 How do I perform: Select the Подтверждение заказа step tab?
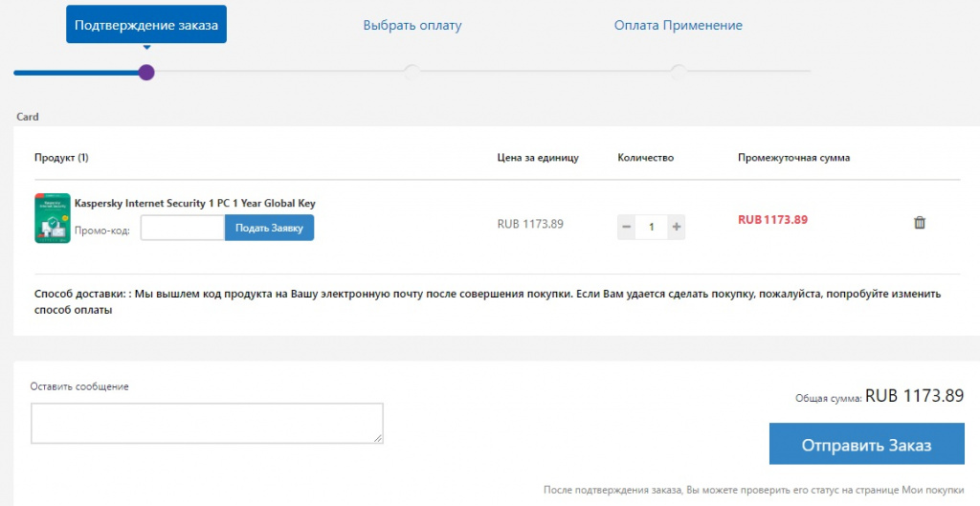pyautogui.click(x=146, y=25)
